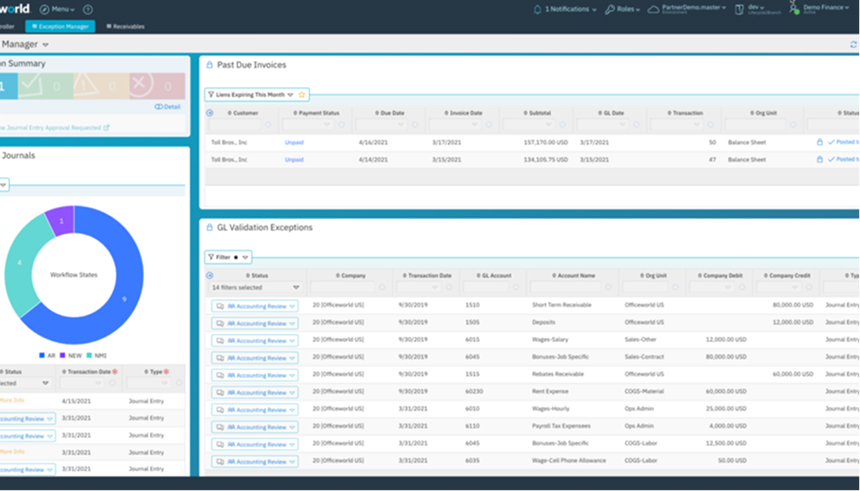The image size is (860, 491).
Task: Toggle the NMI legend item
Action: (x=97, y=355)
